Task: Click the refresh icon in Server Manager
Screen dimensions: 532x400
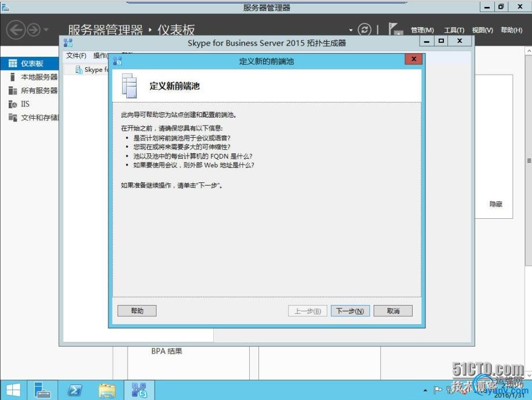Action: point(365,30)
